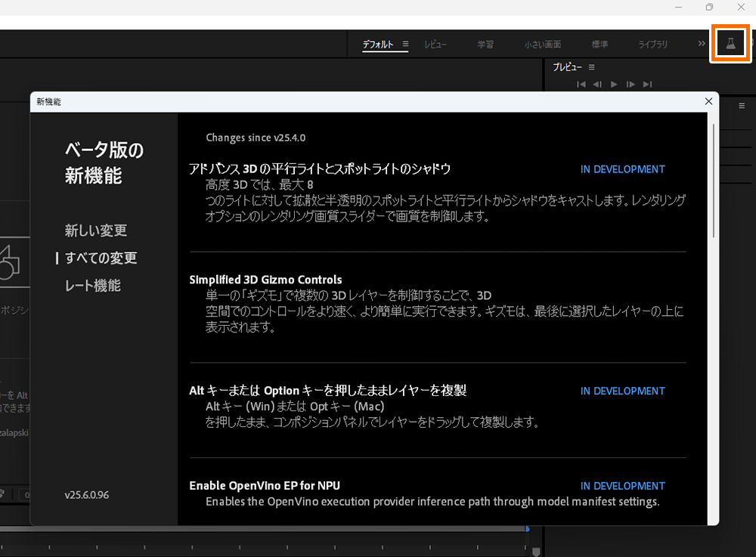Open the beta flask icon
Screen dimensions: 756x557
pyautogui.click(x=730, y=44)
